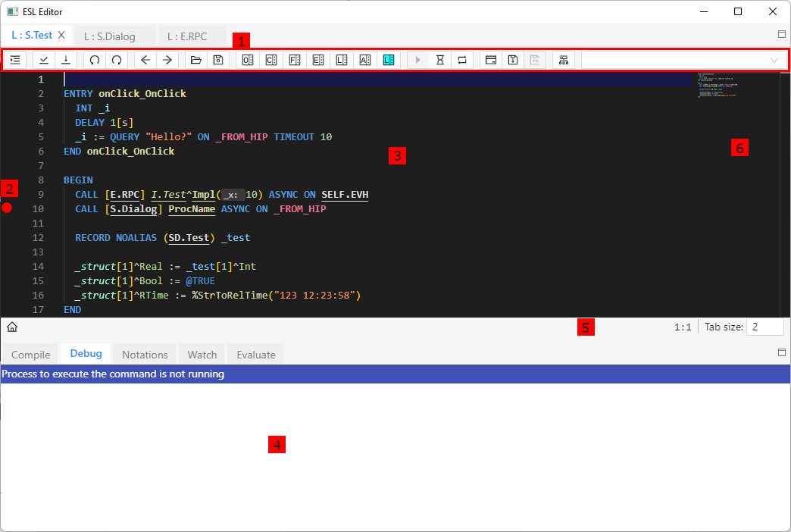This screenshot has width=791, height=532.
Task: Click the home icon in status bar
Action: [x=12, y=327]
